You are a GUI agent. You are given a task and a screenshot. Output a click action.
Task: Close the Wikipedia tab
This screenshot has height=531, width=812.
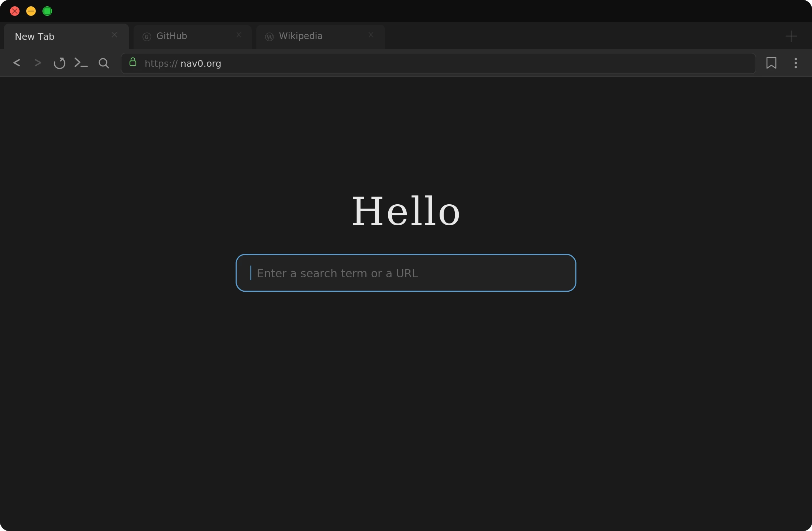click(x=371, y=35)
